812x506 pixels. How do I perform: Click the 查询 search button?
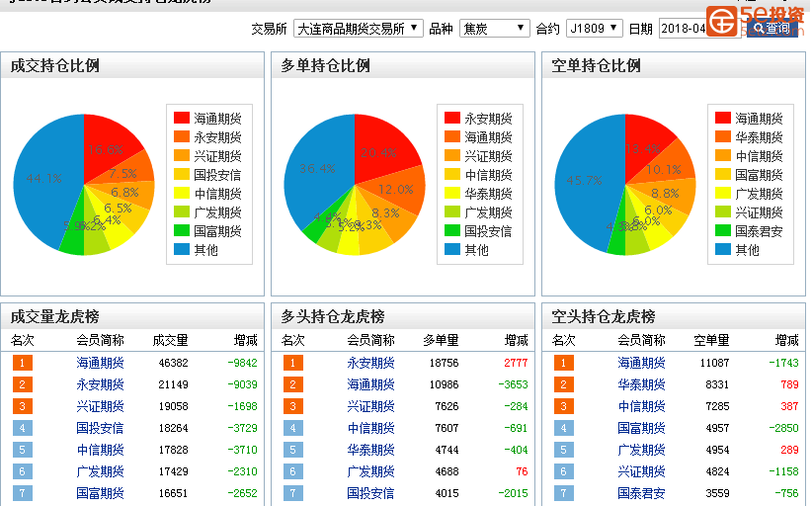pyautogui.click(x=771, y=28)
